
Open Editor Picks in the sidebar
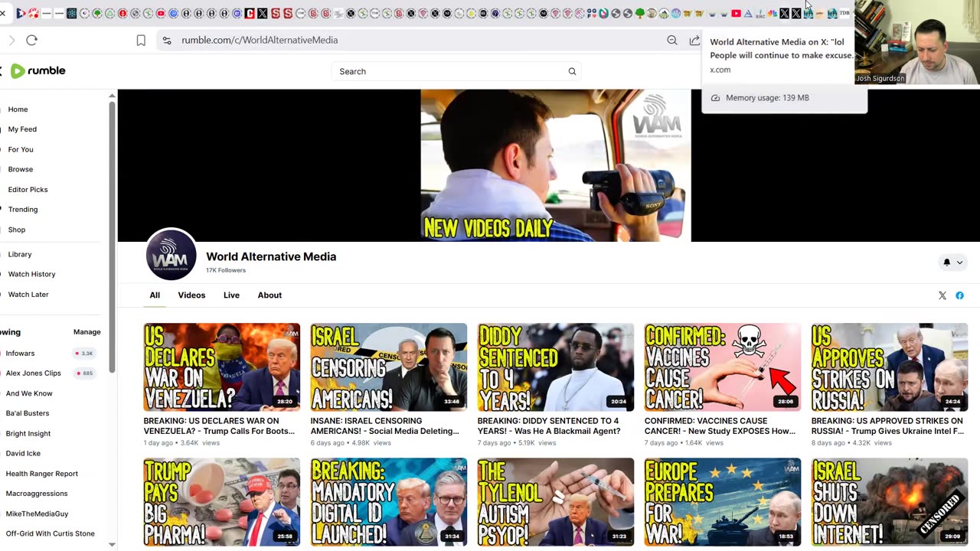point(28,190)
